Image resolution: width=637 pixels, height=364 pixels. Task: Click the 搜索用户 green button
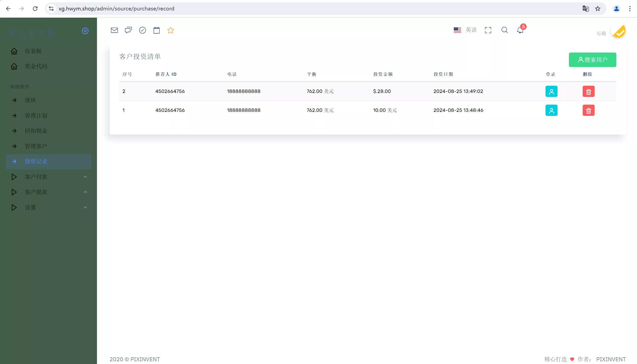pyautogui.click(x=592, y=60)
